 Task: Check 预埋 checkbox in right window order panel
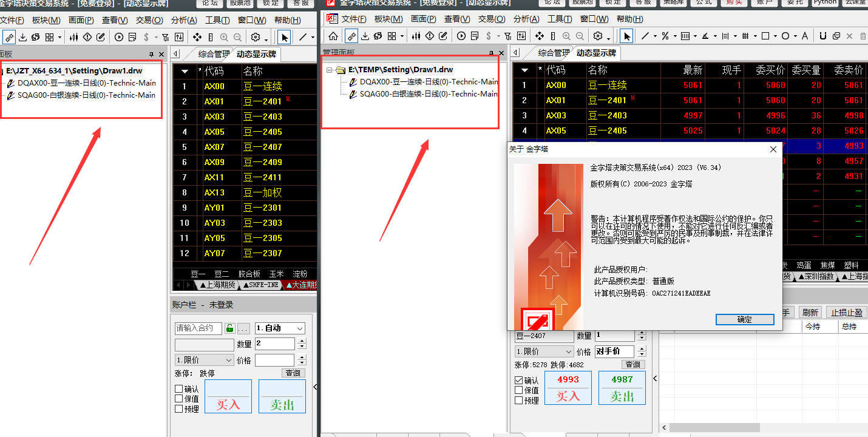[518, 400]
